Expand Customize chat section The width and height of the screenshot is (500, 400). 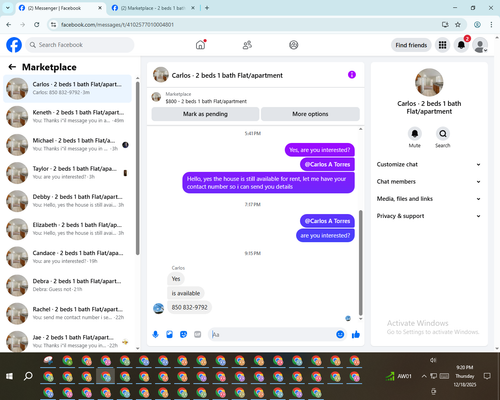pyautogui.click(x=429, y=164)
